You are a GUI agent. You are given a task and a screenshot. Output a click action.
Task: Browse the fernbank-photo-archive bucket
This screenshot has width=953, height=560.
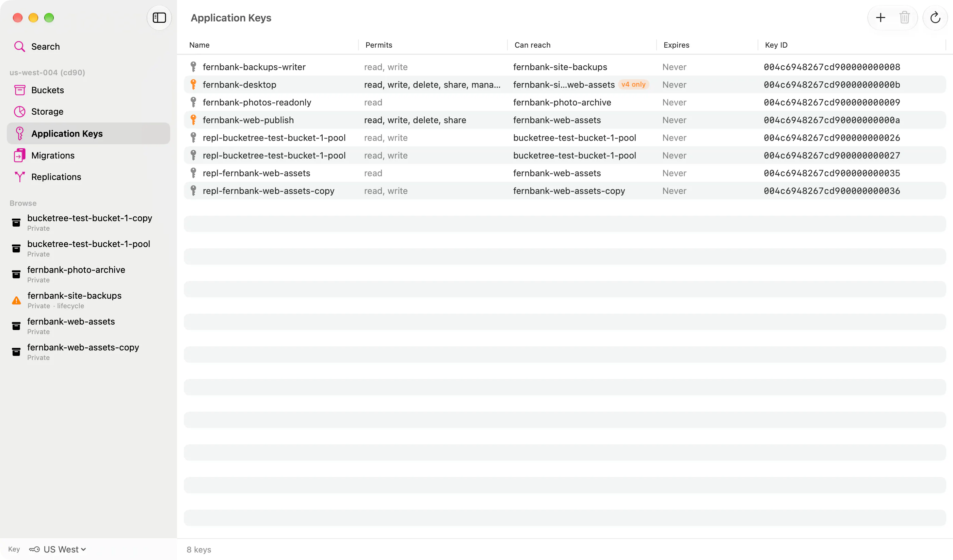pos(88,274)
